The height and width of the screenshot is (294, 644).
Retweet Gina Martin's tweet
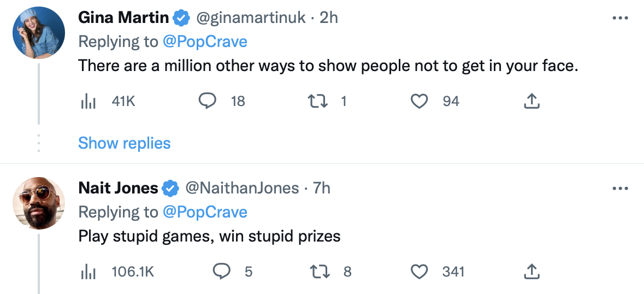coord(316,101)
